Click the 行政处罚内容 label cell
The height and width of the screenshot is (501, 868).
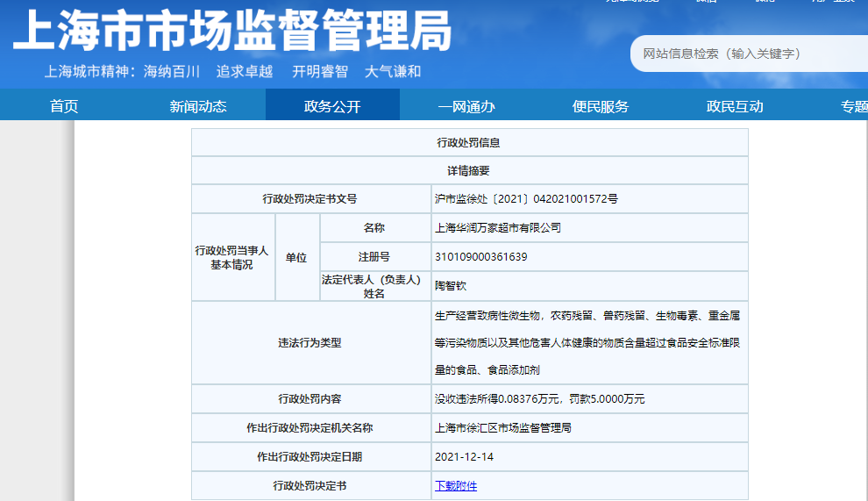(311, 399)
